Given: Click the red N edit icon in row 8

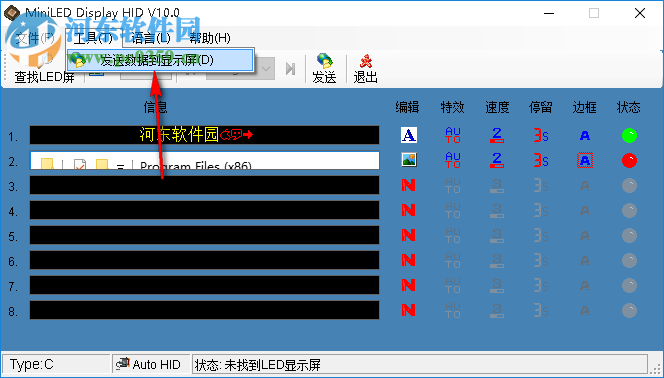Looking at the screenshot, I should [408, 310].
